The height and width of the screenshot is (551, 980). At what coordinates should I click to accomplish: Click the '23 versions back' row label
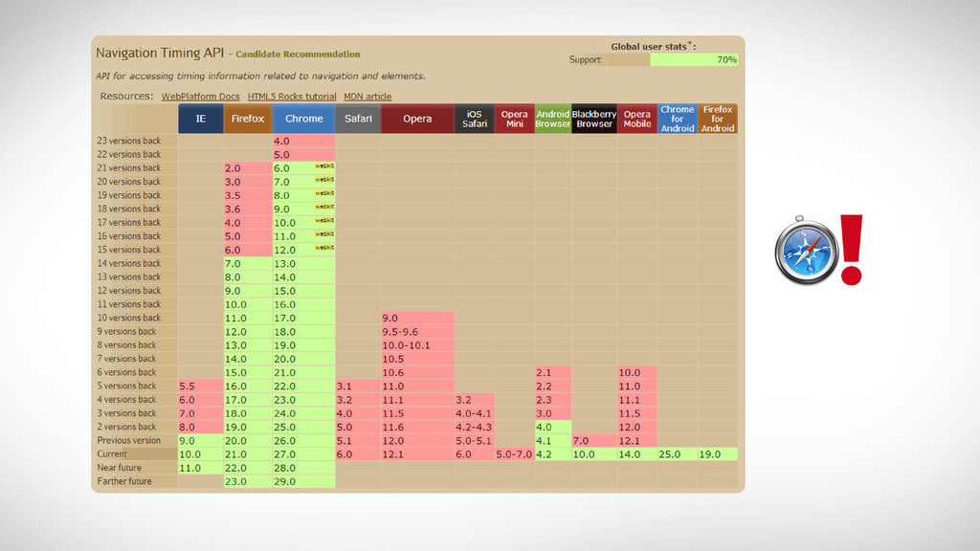point(129,141)
